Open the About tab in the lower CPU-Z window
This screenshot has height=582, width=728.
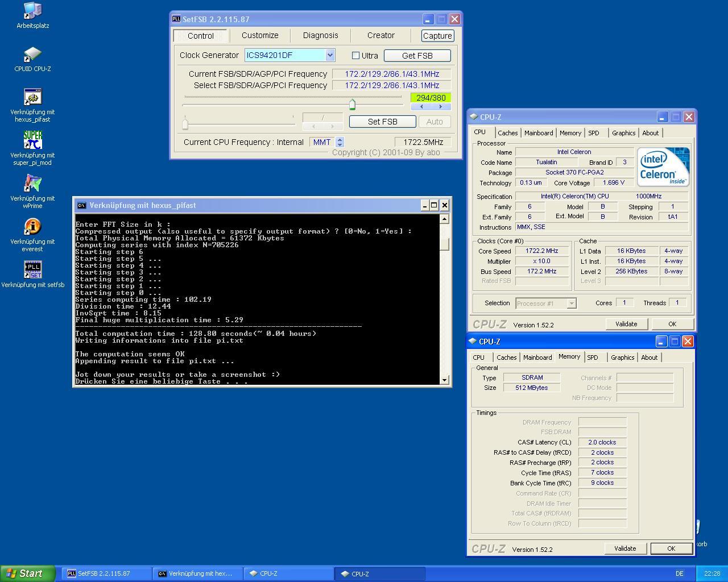[x=649, y=357]
